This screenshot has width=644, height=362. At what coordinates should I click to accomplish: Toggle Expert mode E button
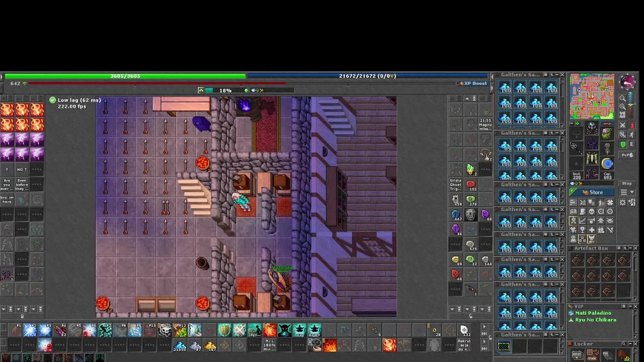click(x=631, y=144)
